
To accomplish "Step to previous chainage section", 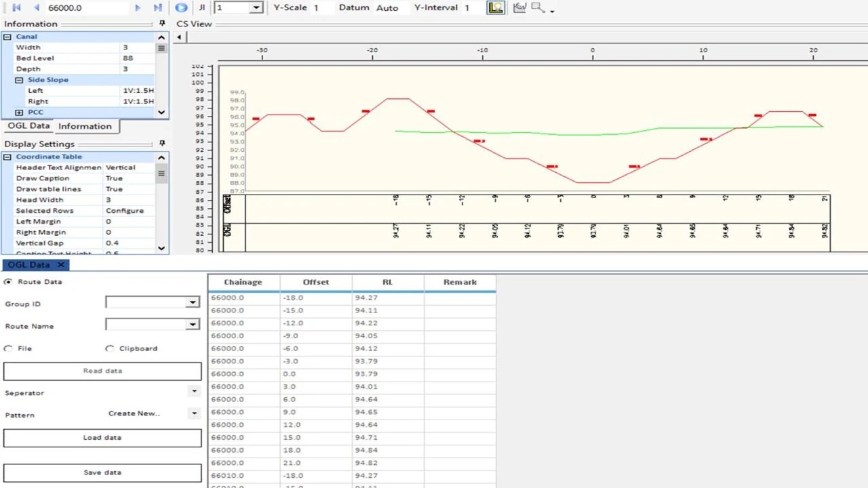I will (36, 7).
